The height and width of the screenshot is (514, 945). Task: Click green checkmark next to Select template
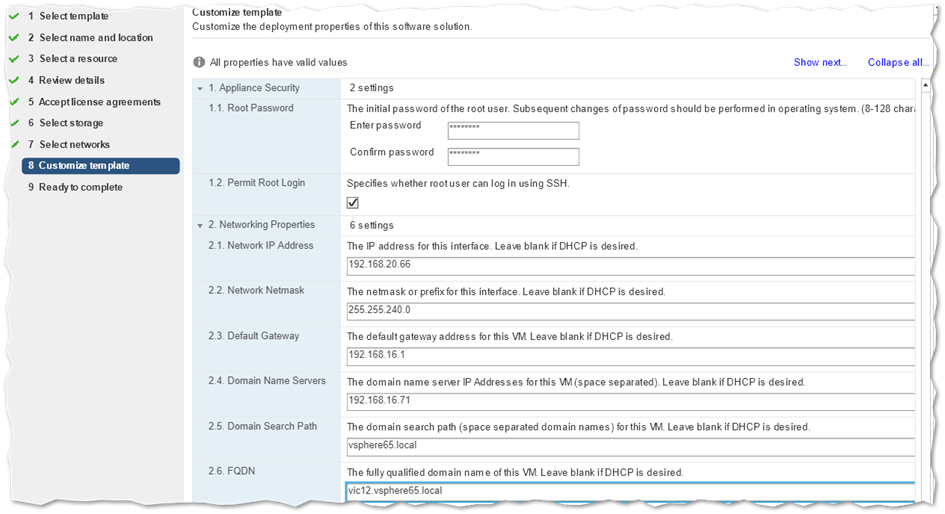[14, 16]
